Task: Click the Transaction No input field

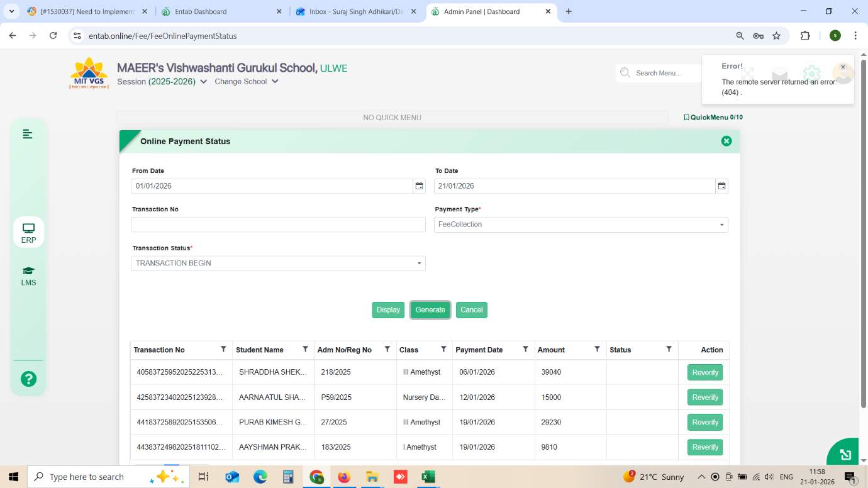Action: pos(278,225)
